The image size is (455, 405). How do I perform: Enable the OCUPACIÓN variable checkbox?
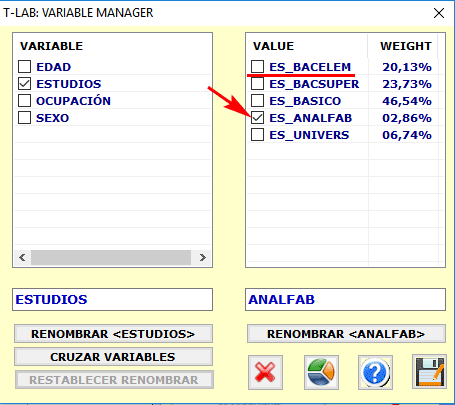(x=25, y=101)
